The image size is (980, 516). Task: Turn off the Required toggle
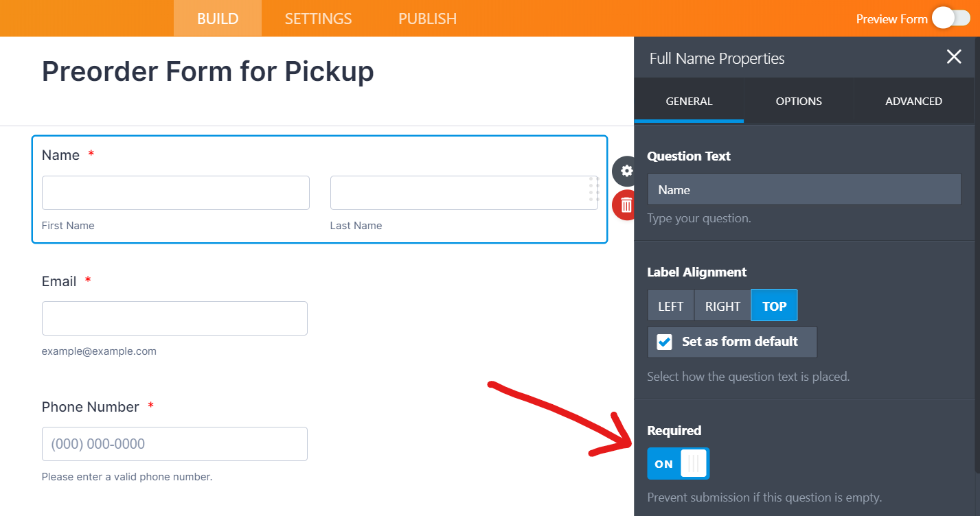(x=678, y=464)
